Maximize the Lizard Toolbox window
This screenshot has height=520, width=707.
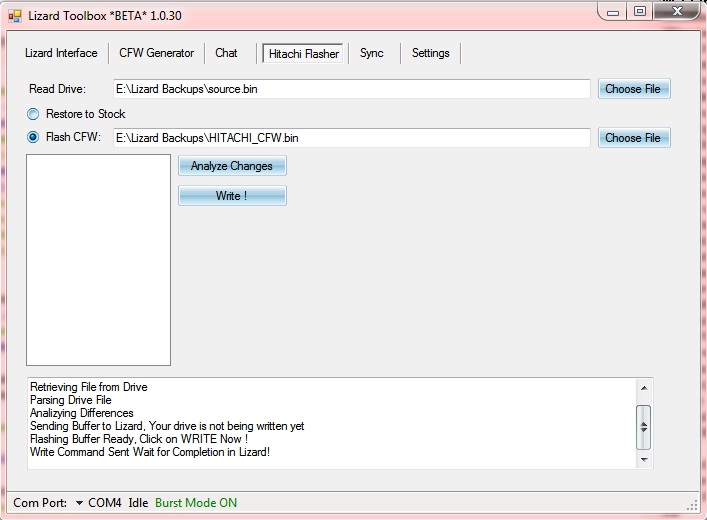click(x=640, y=12)
